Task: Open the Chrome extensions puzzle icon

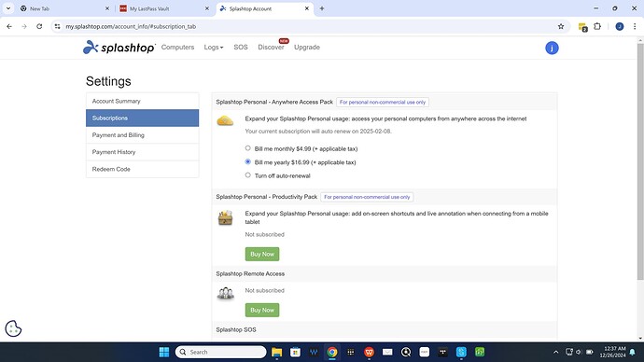Action: tap(597, 26)
